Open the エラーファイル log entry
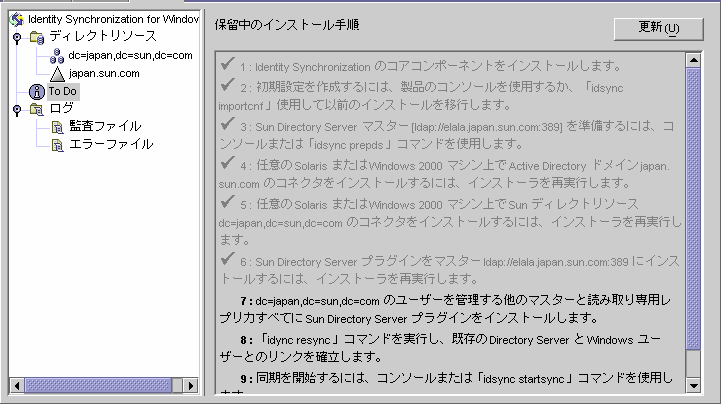 tap(111, 145)
